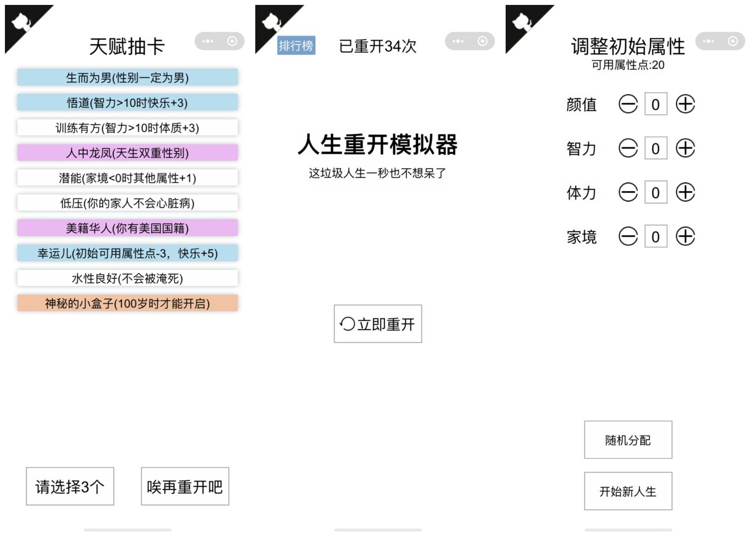Click the 智力 value field
756x541 pixels.
(656, 148)
